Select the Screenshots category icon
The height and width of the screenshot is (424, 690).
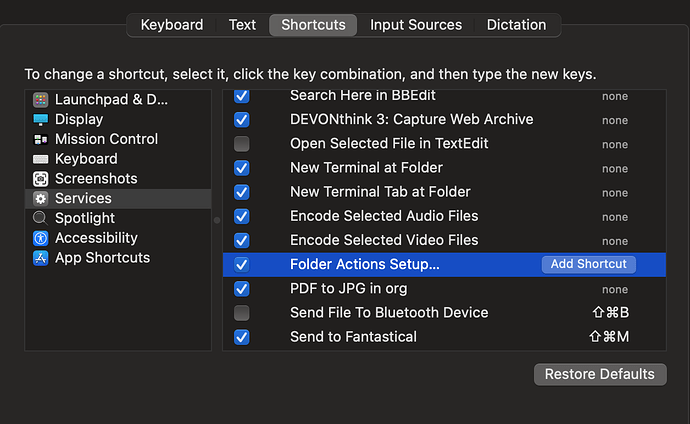click(x=40, y=179)
